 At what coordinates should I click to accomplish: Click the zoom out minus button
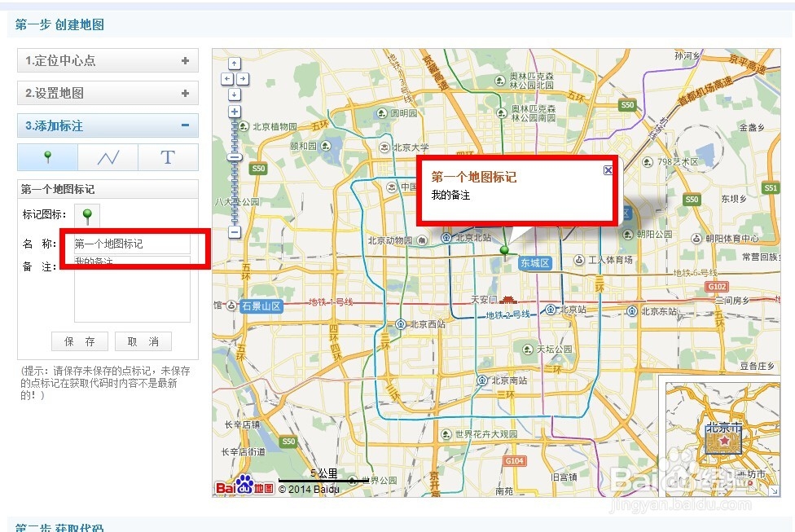point(234,231)
